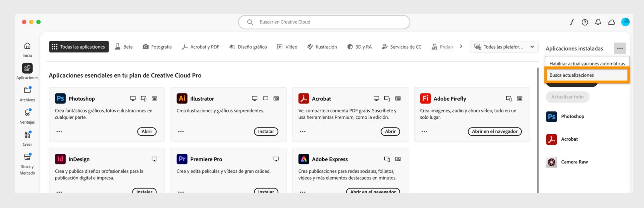644x208 pixels.
Task: Click the Photoshop card app icon
Action: coord(60,98)
